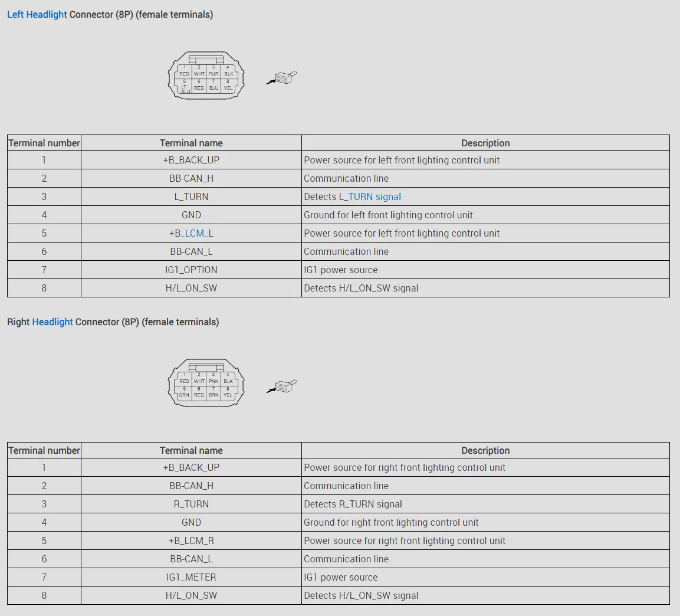Screen dimensions: 680x616
Task: Click GND in the Left Headlight table
Action: (x=191, y=215)
